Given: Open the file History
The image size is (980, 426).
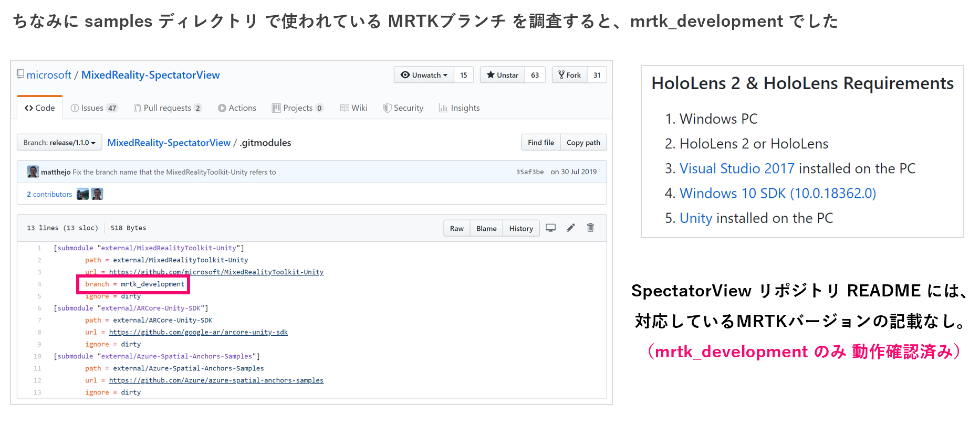Looking at the screenshot, I should 521,228.
